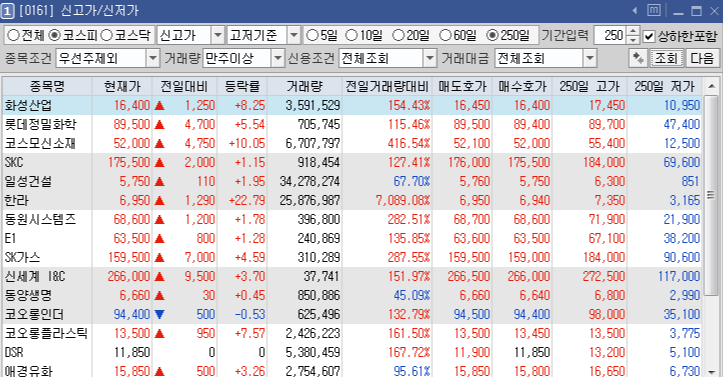Choose the 10일 period radio button
The image size is (723, 377).
point(351,35)
